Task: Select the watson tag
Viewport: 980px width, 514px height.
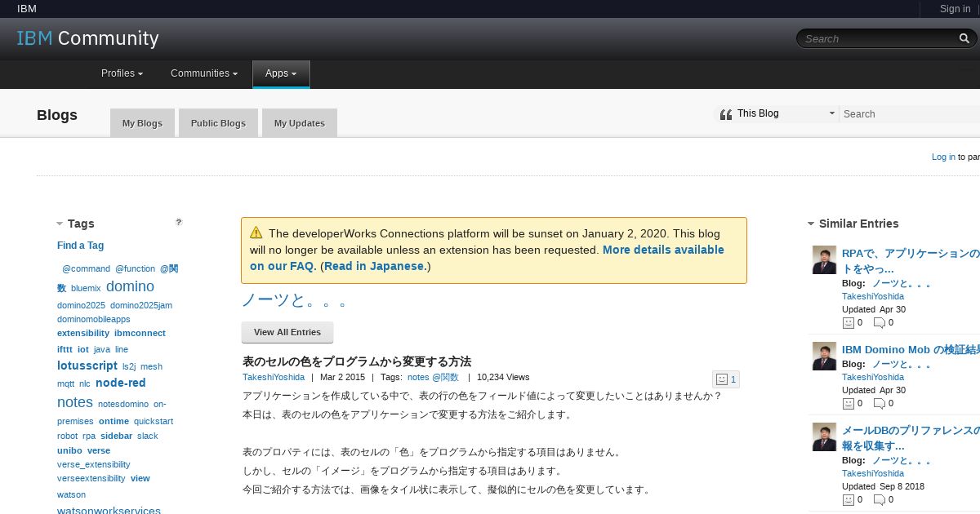Action: [x=71, y=494]
